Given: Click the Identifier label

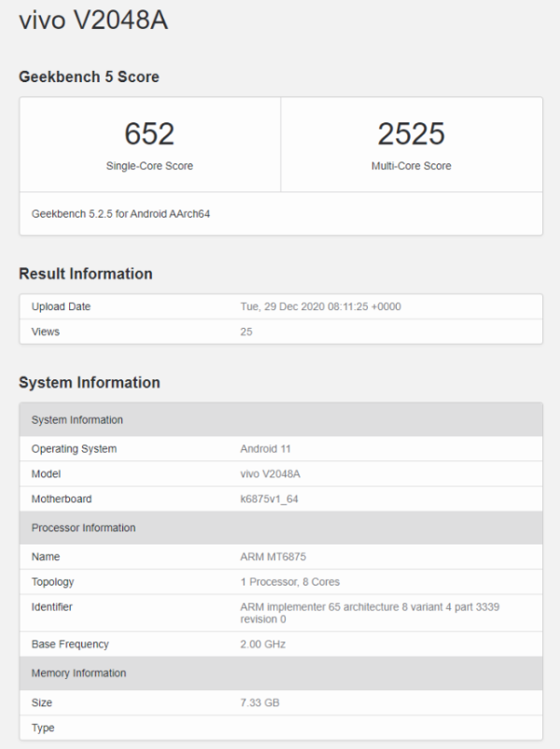Looking at the screenshot, I should pyautogui.click(x=51, y=607).
